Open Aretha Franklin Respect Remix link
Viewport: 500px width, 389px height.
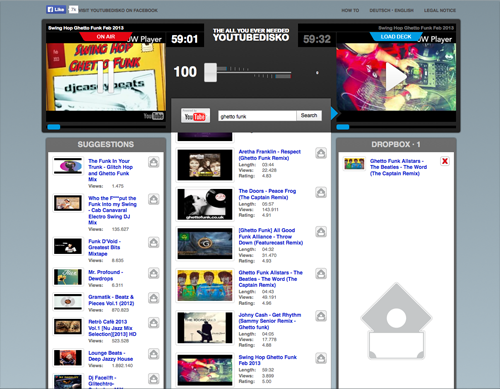269,155
